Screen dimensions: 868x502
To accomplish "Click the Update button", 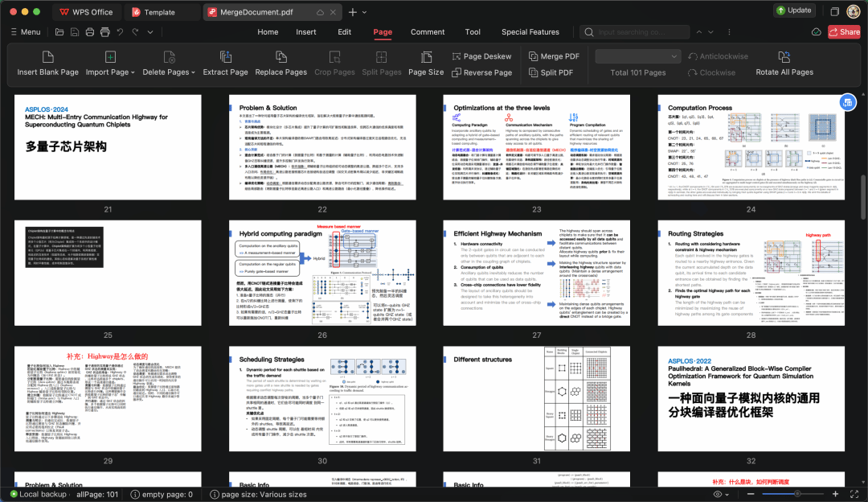I will 793,10.
